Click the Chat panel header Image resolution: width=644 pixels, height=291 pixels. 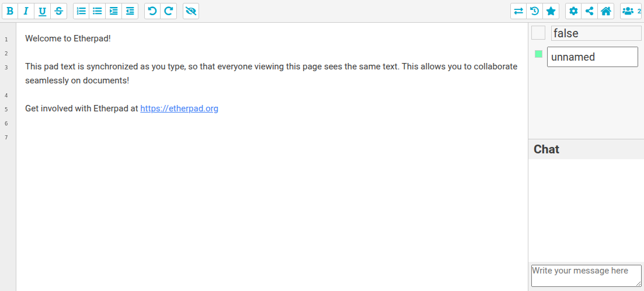click(586, 149)
